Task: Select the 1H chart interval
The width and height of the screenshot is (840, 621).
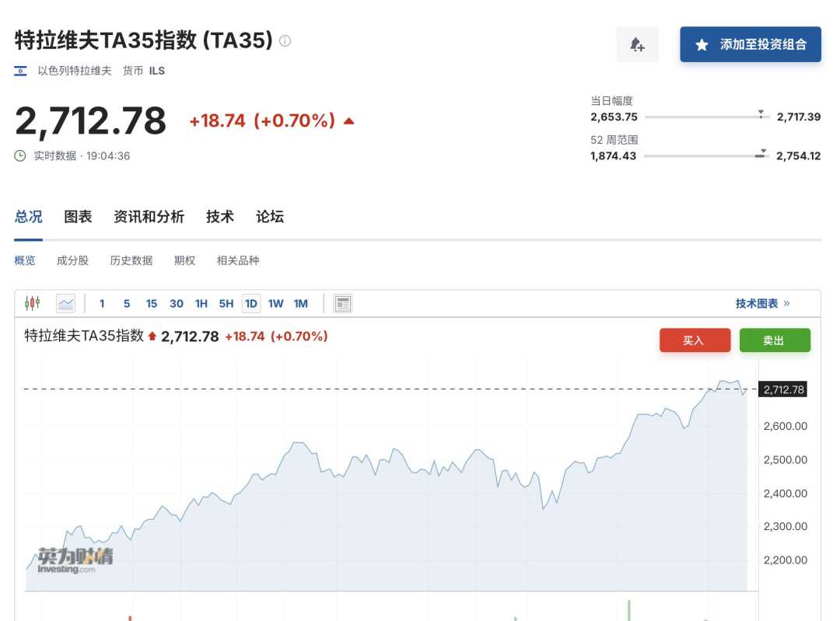Action: pyautogui.click(x=201, y=303)
